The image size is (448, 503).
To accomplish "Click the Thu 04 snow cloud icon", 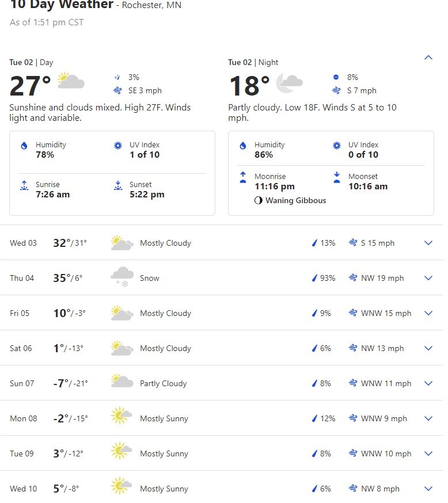I will click(x=122, y=276).
